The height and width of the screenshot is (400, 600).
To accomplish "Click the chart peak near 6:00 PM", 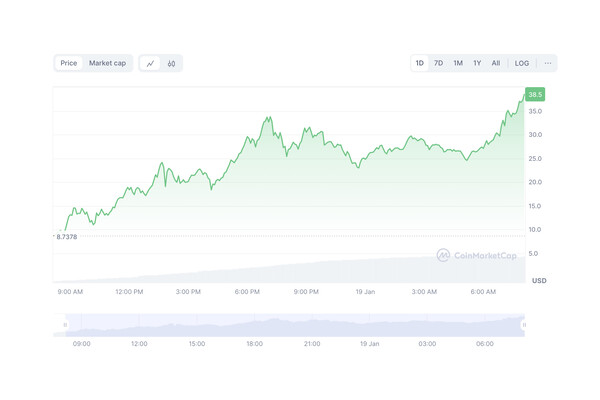I will coord(268,118).
